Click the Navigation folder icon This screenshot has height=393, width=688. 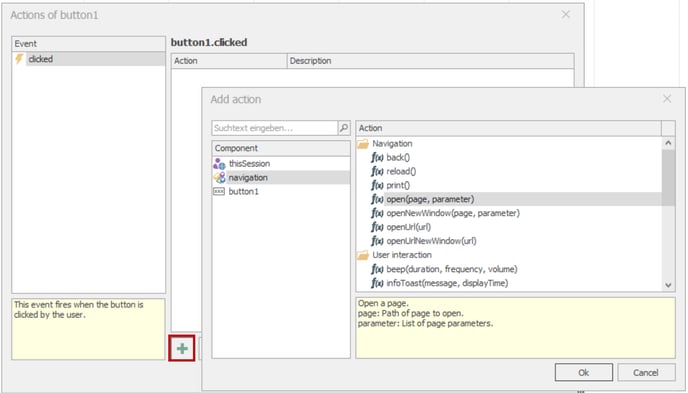[363, 143]
